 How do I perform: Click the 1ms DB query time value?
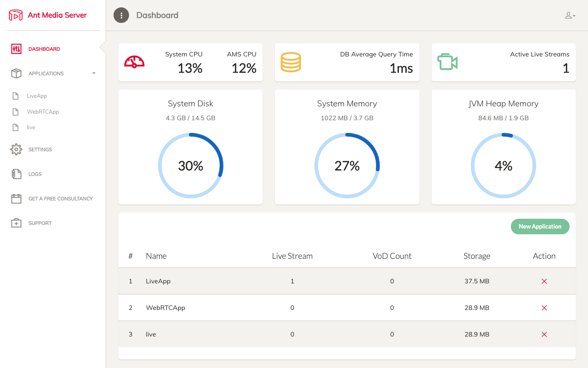pos(401,68)
